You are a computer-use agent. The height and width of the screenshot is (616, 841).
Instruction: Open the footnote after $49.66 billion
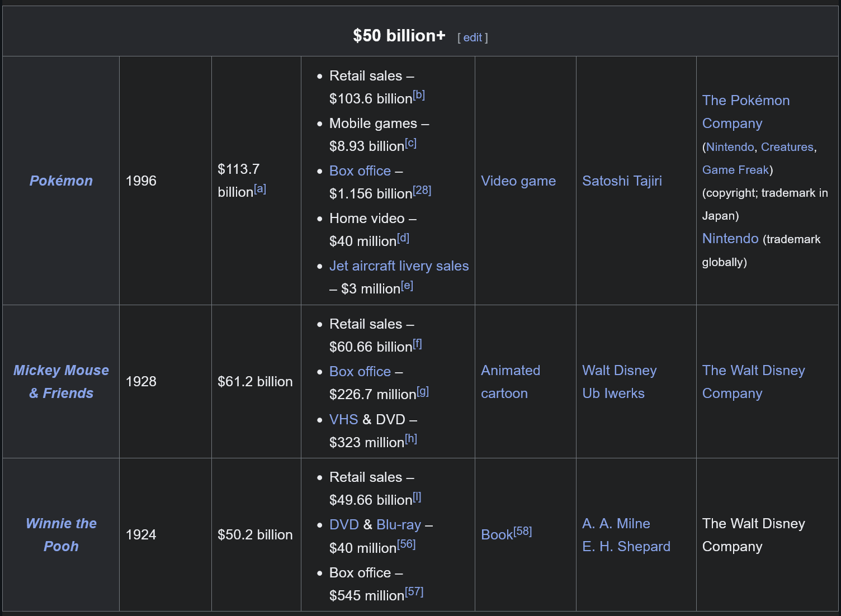point(417,497)
